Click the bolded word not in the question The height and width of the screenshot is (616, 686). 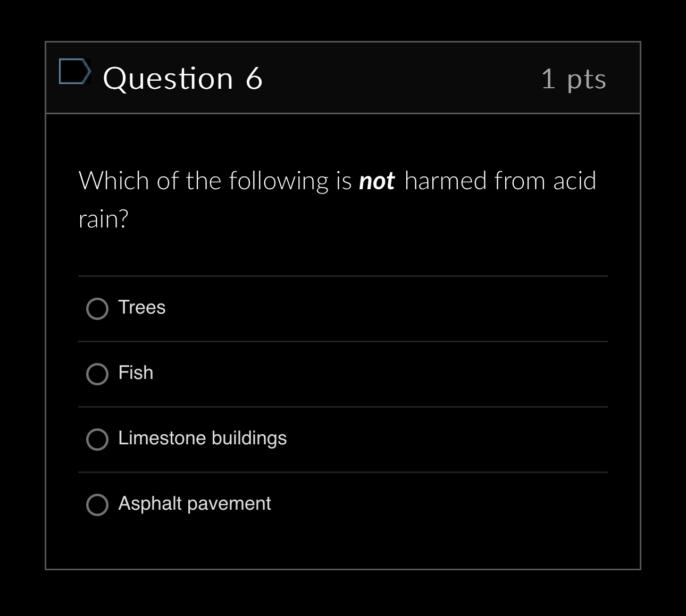click(377, 180)
